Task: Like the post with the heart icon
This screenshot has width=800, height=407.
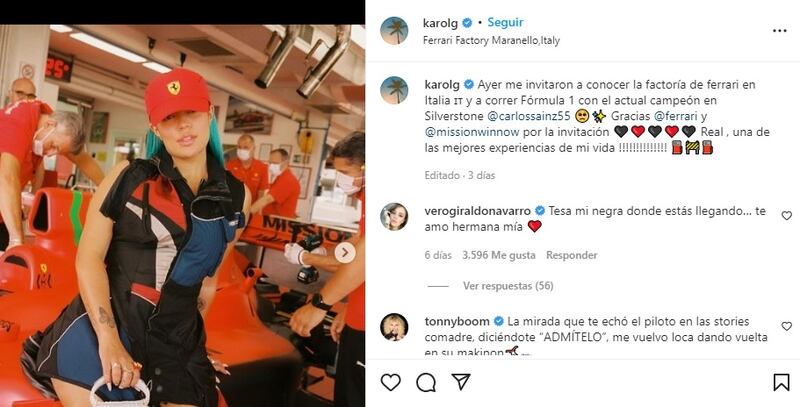Action: point(391,382)
